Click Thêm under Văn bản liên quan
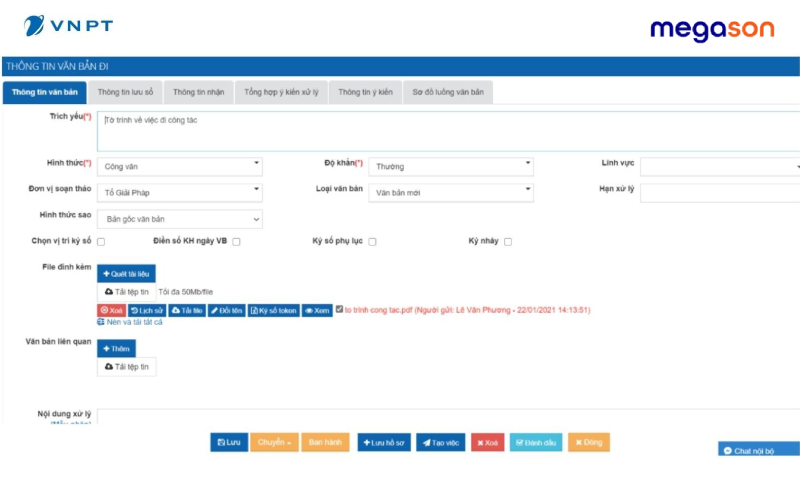Viewport: 800px width, 500px height. click(x=116, y=348)
